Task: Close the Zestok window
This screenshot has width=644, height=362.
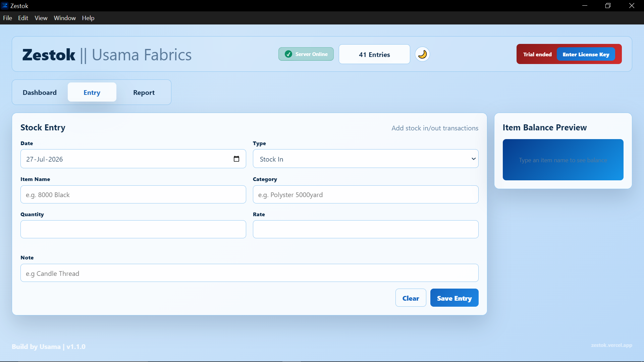Action: tap(632, 6)
